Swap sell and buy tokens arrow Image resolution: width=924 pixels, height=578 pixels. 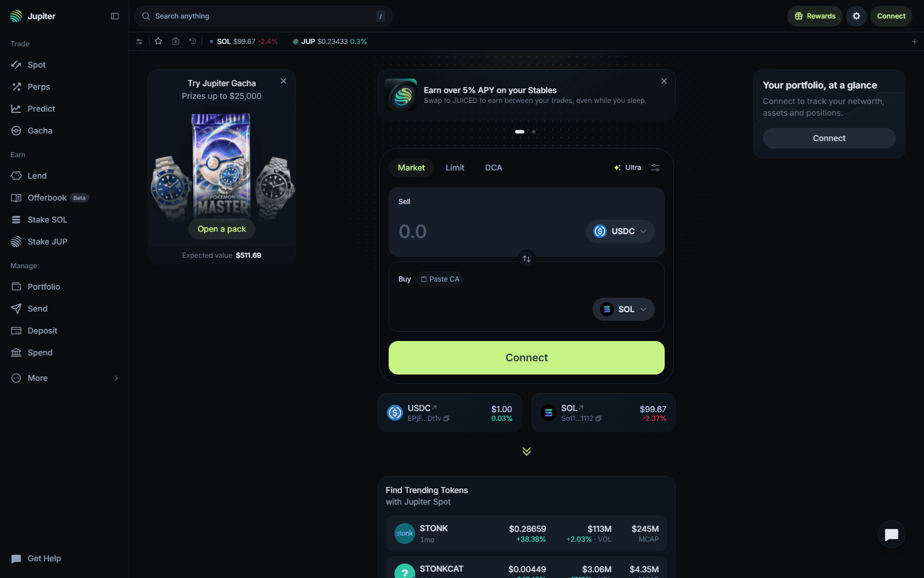[527, 259]
